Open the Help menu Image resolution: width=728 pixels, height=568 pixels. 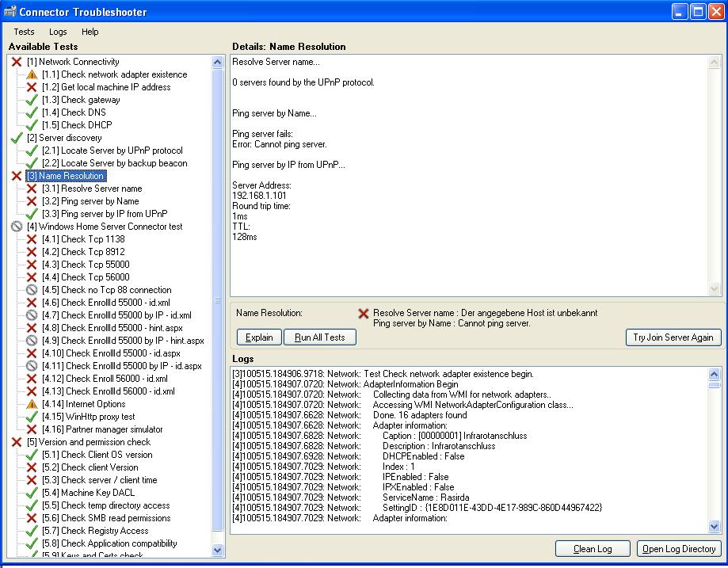click(x=90, y=32)
